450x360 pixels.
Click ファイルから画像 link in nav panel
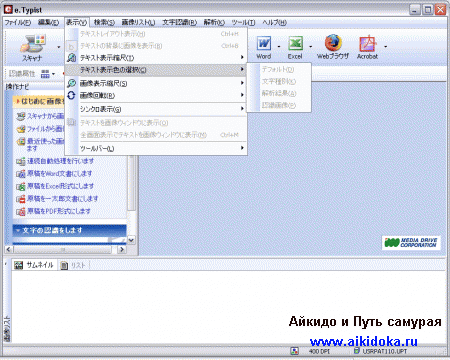45,129
